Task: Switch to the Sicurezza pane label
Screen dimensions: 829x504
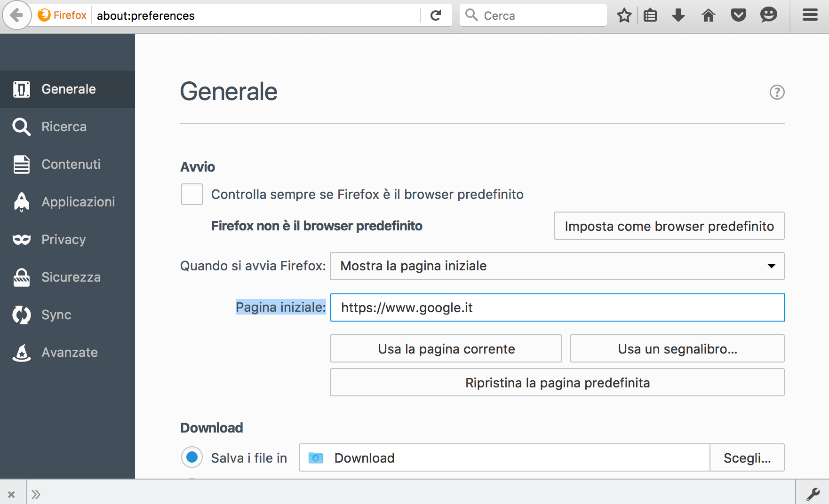Action: [x=71, y=277]
